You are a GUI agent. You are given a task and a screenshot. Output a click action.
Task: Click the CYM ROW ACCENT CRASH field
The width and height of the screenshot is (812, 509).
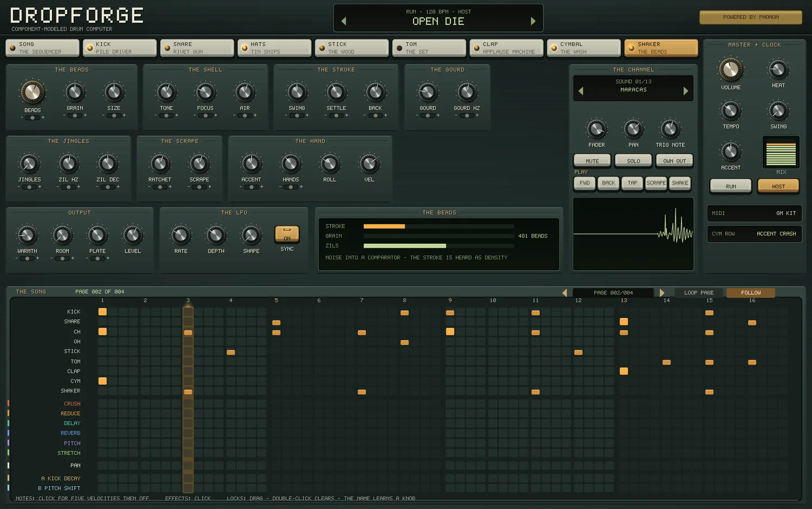[x=754, y=234]
